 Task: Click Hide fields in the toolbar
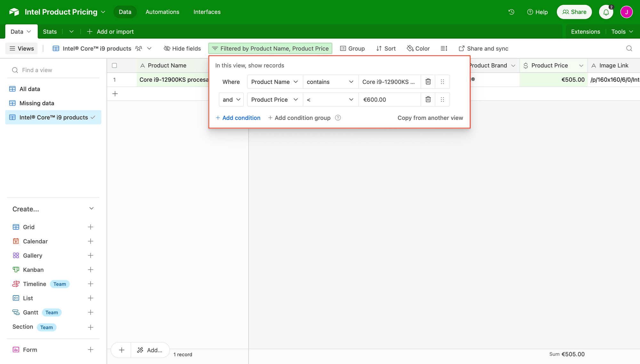[182, 48]
